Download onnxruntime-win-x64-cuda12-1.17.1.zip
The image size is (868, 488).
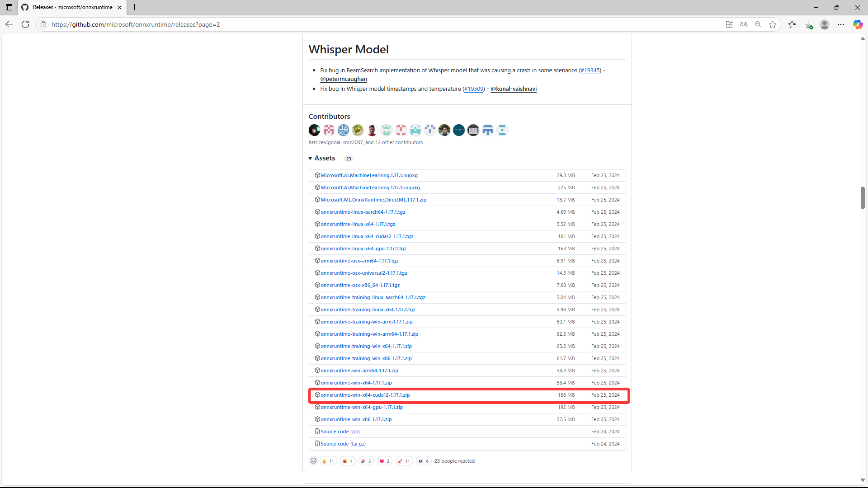coord(365,395)
